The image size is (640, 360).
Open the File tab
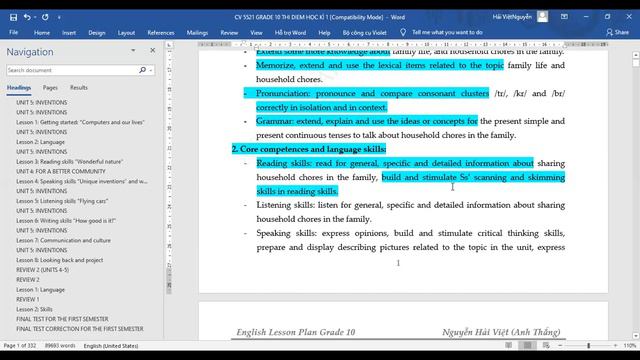(x=13, y=32)
